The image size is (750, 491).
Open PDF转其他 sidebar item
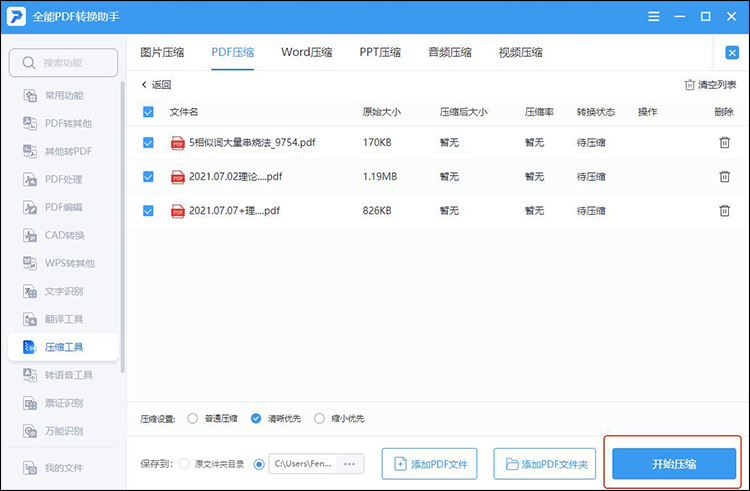[67, 123]
